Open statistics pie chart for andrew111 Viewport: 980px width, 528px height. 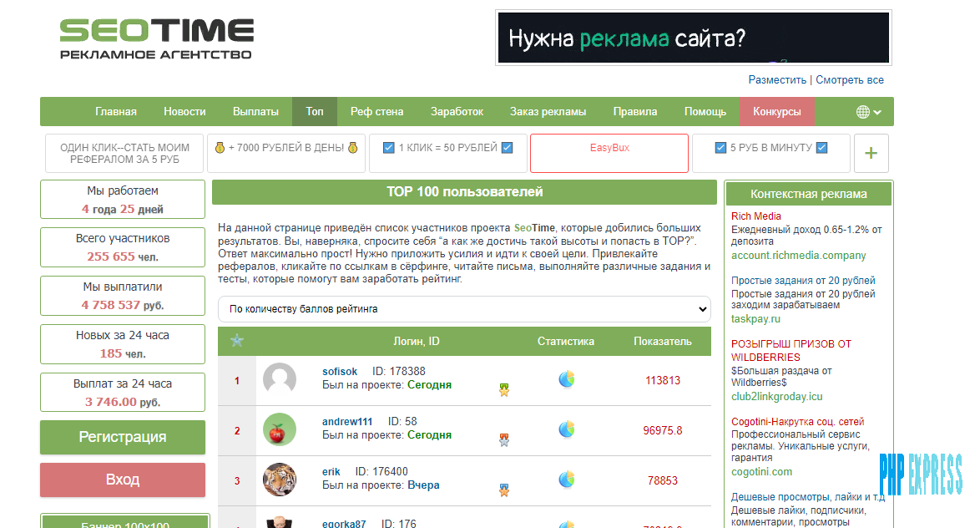[566, 429]
